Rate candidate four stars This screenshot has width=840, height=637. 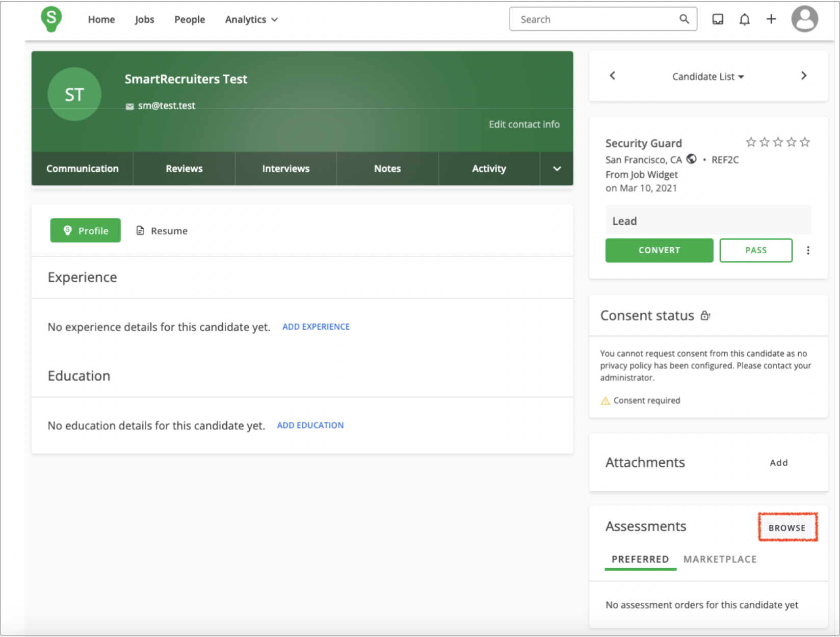tap(791, 142)
